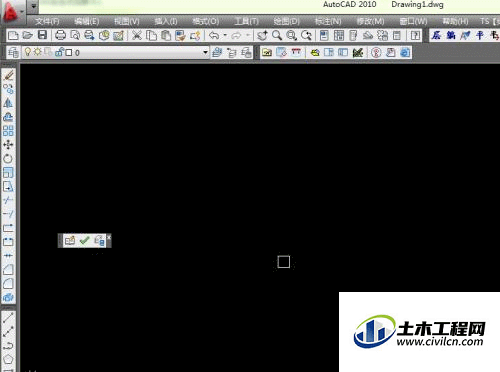The image size is (500, 372).
Task: Select the Match Properties brush icon
Action: tap(180, 35)
